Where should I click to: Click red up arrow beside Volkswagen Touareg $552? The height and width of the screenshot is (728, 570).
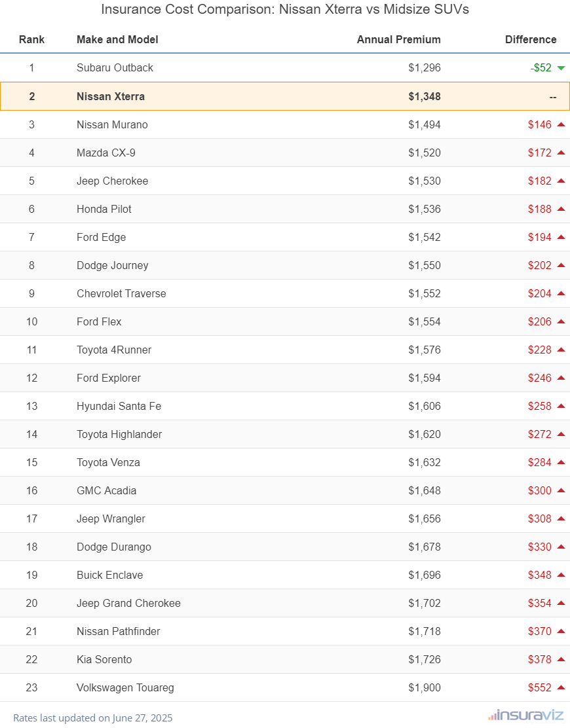point(561,687)
